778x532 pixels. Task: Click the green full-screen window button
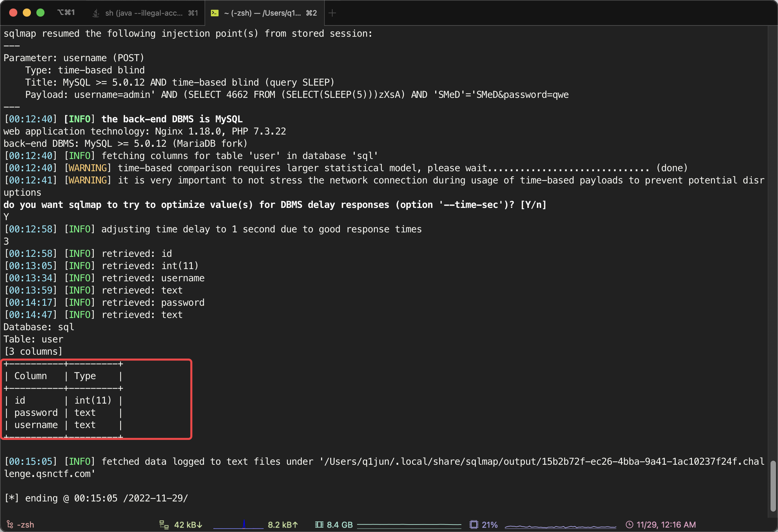pyautogui.click(x=40, y=13)
